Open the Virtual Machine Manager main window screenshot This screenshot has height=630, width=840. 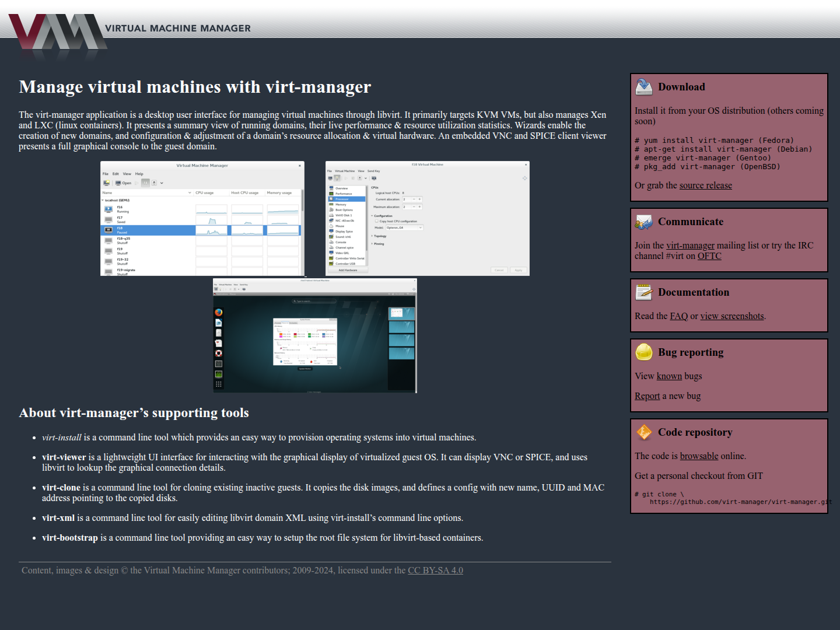202,218
